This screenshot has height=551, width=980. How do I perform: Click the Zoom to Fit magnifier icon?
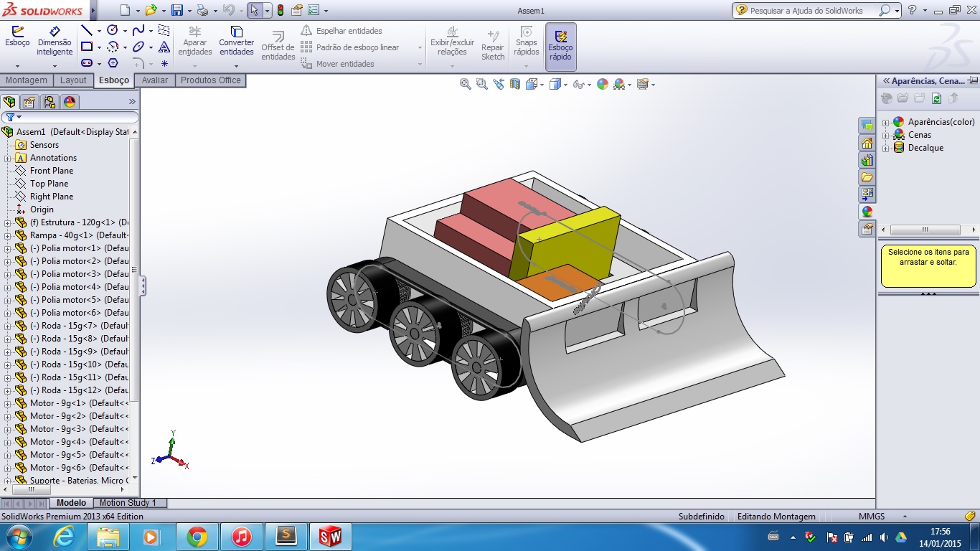tap(466, 84)
